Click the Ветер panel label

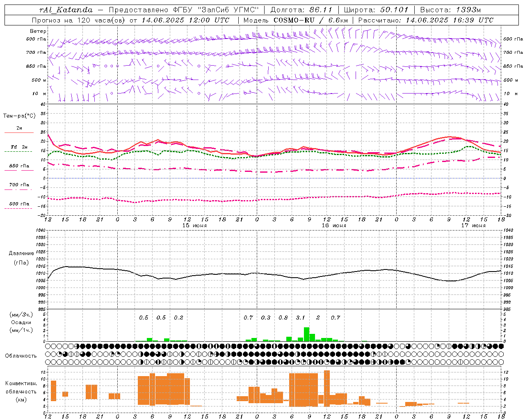click(x=38, y=31)
